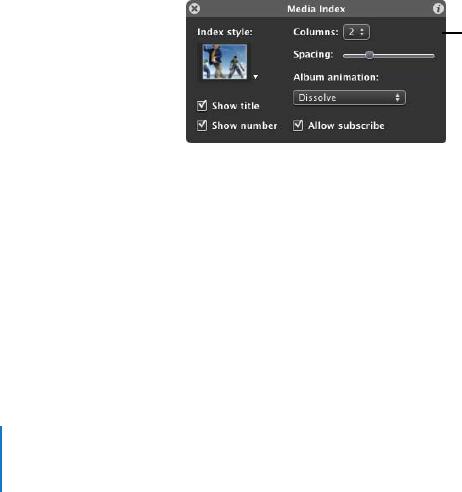The height and width of the screenshot is (492, 462).
Task: Click the left end of Spacing slider track
Action: pos(346,56)
